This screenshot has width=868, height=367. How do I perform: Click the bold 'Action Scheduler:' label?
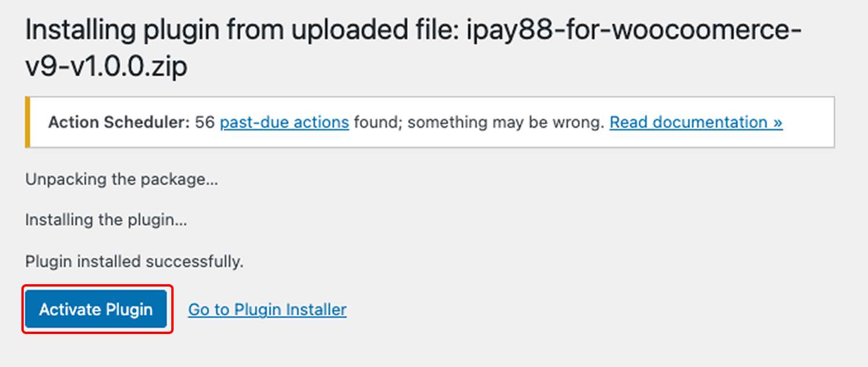(x=119, y=123)
